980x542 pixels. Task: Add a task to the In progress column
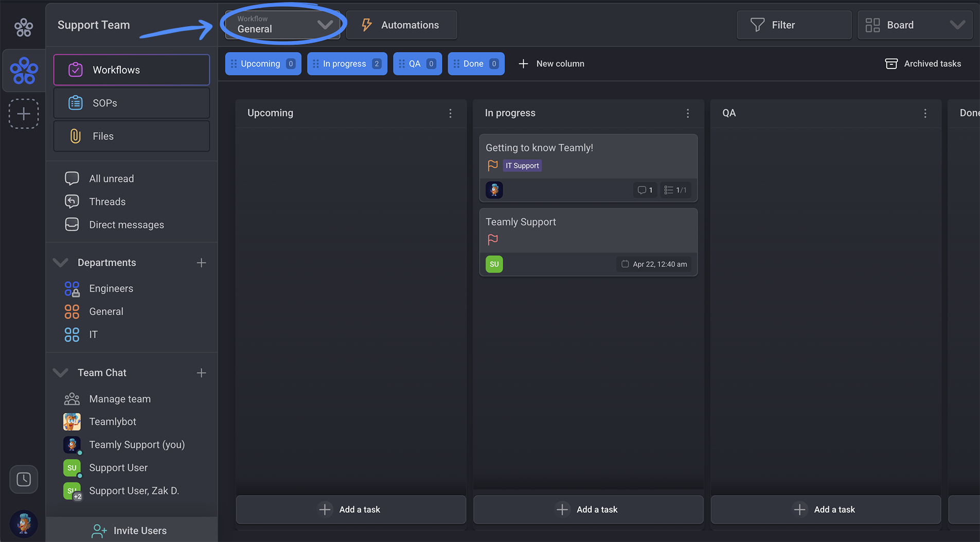coord(588,510)
